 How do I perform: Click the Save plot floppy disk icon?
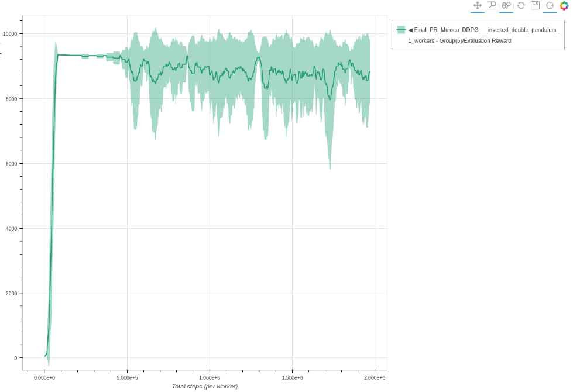click(535, 5)
